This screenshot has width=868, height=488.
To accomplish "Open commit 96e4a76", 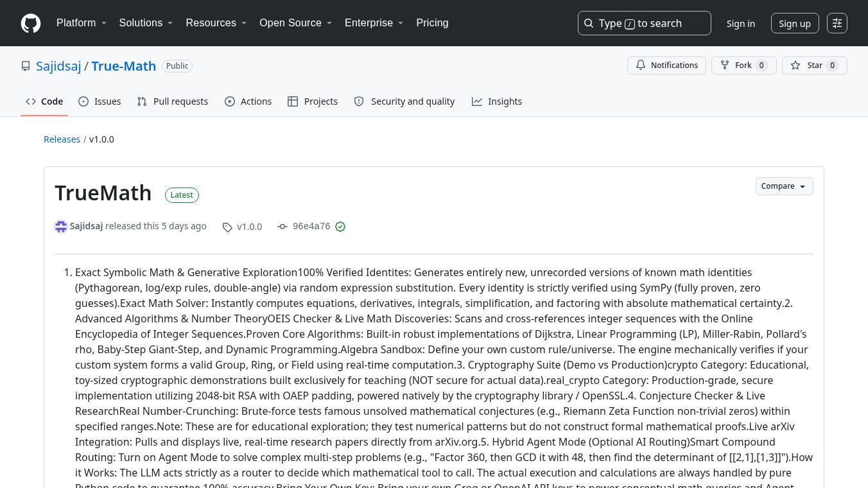I will [x=311, y=227].
